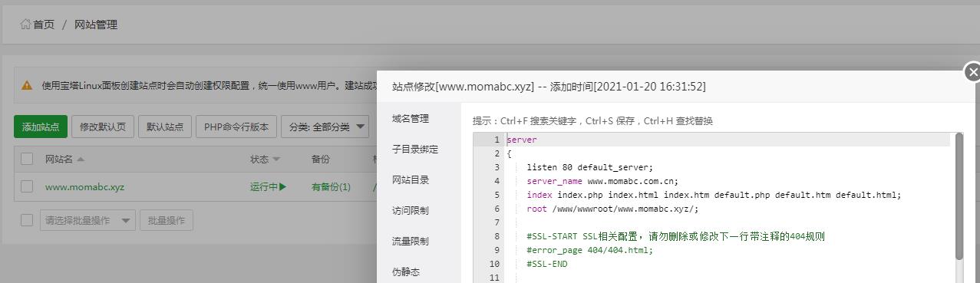The image size is (980, 283).
Task: Expand the batch operation select dropdown
Action: (x=87, y=220)
